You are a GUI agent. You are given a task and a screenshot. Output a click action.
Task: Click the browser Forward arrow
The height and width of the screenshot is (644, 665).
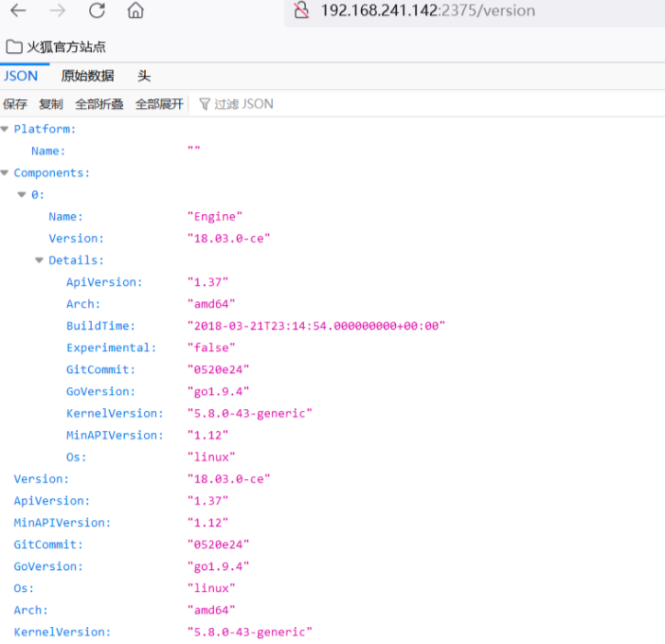point(58,11)
